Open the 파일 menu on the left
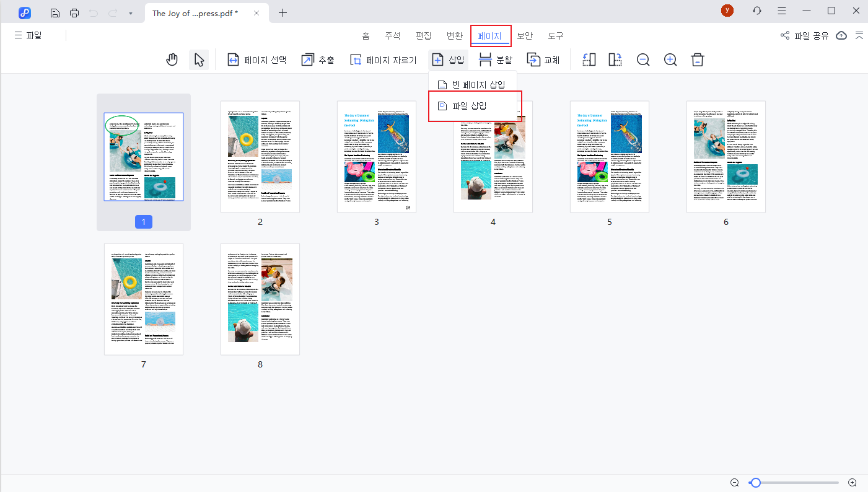The width and height of the screenshot is (868, 492). point(29,35)
